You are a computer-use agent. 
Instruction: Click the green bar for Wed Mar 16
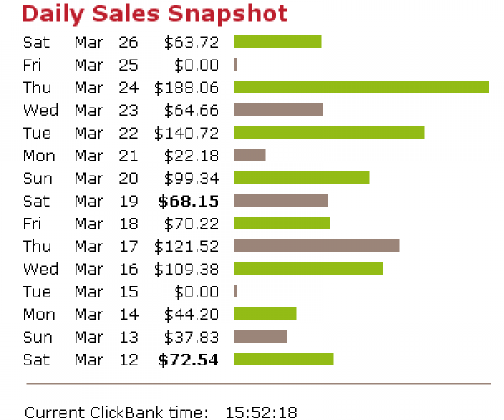click(308, 269)
